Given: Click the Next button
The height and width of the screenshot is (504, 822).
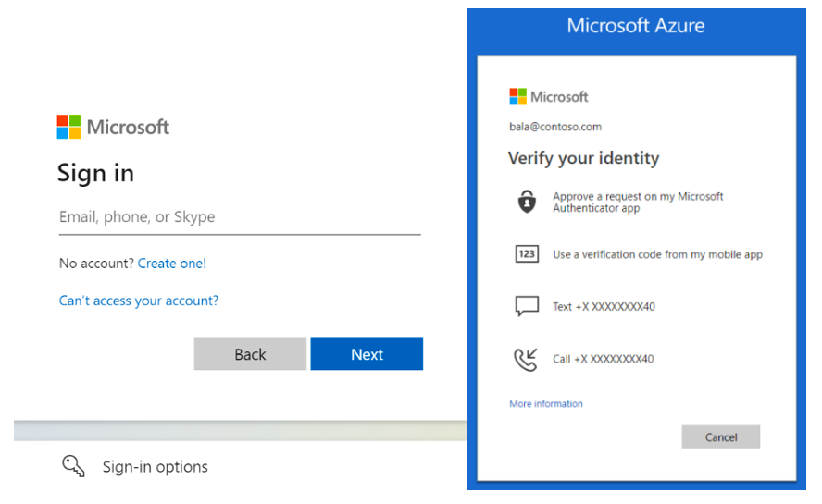Looking at the screenshot, I should [x=367, y=353].
